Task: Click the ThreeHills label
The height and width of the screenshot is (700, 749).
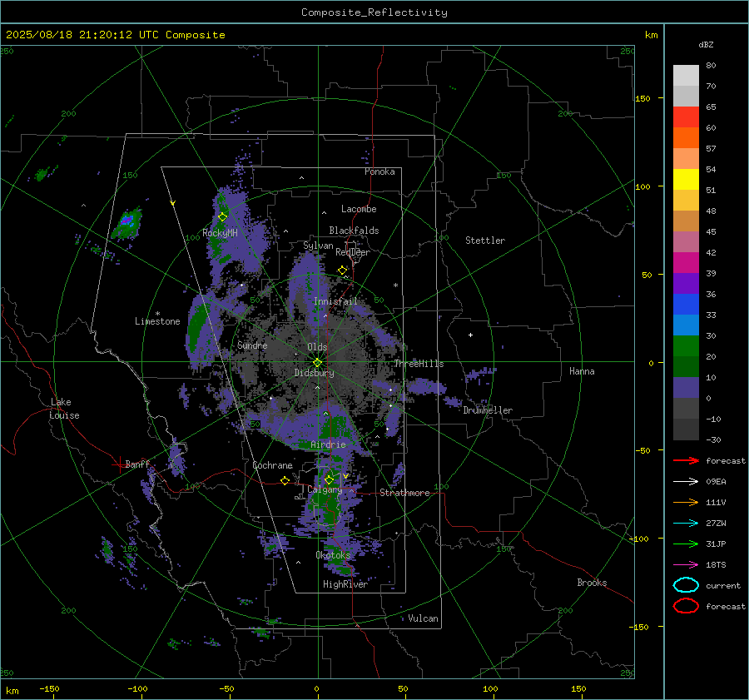Action: (x=419, y=364)
